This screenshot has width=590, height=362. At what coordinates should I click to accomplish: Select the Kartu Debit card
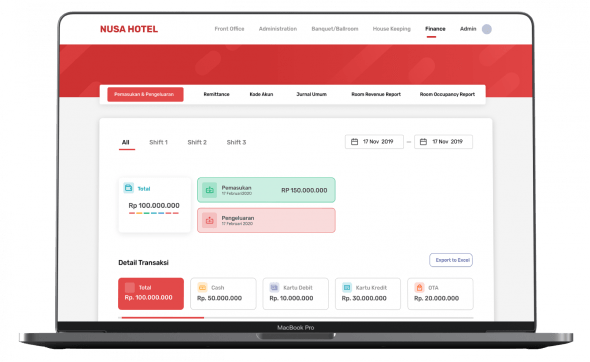[295, 294]
